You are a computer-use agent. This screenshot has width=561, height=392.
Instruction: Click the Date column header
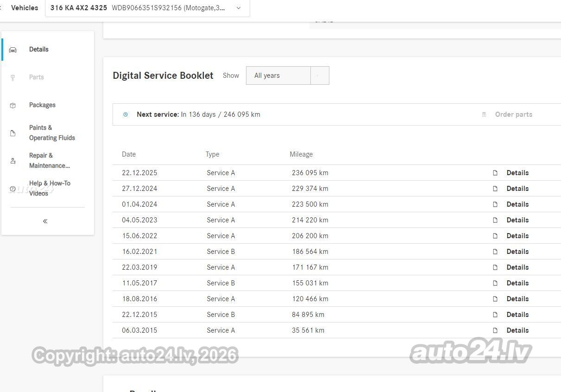click(x=129, y=154)
